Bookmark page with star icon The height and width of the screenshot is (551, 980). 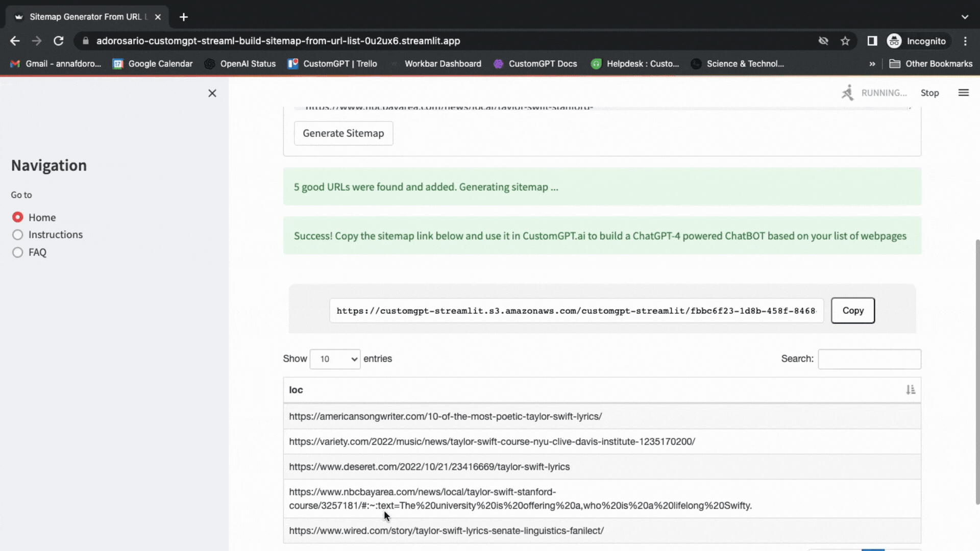pyautogui.click(x=845, y=41)
